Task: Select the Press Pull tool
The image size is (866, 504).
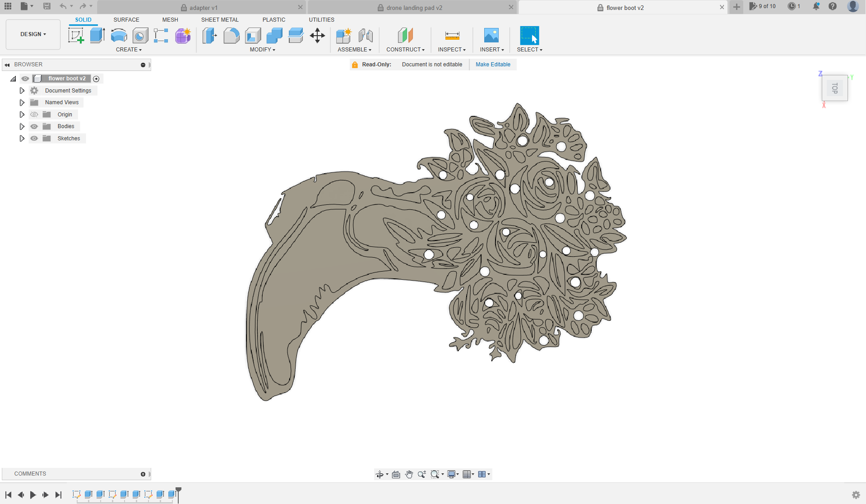Action: point(209,35)
